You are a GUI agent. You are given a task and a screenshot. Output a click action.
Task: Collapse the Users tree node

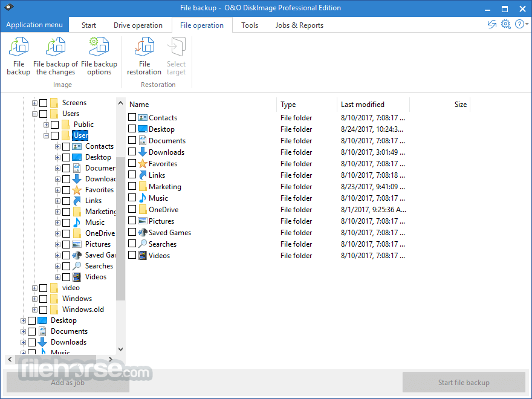(34, 114)
